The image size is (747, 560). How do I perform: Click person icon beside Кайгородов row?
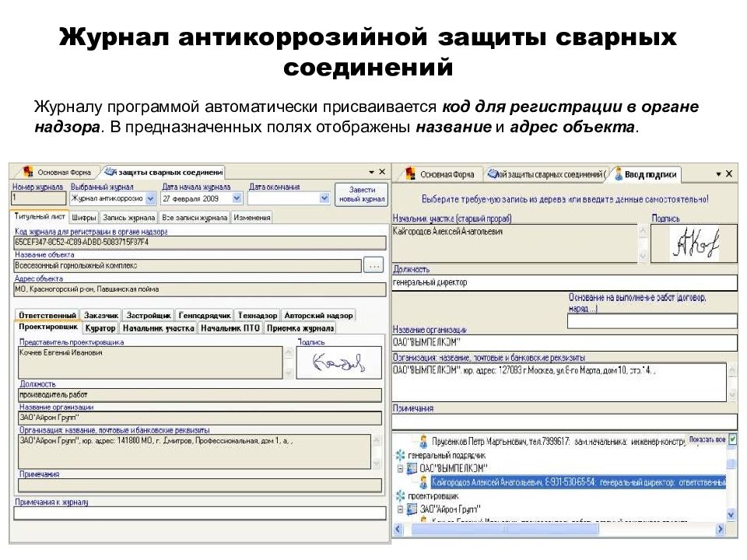[423, 482]
